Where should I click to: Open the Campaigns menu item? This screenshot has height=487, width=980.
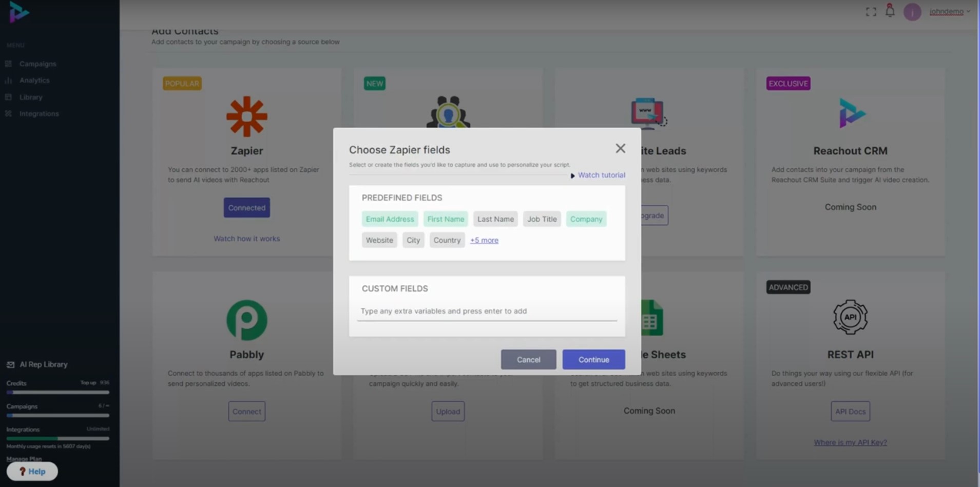click(x=38, y=64)
